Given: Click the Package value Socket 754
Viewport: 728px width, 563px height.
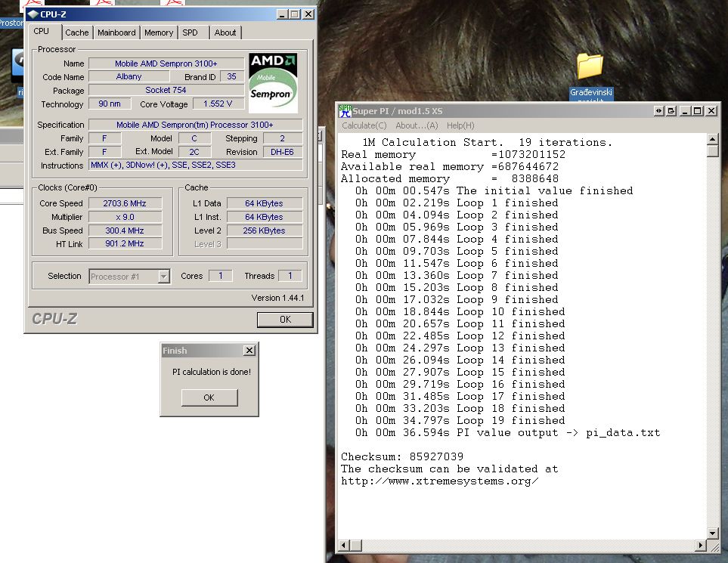Looking at the screenshot, I should (166, 90).
